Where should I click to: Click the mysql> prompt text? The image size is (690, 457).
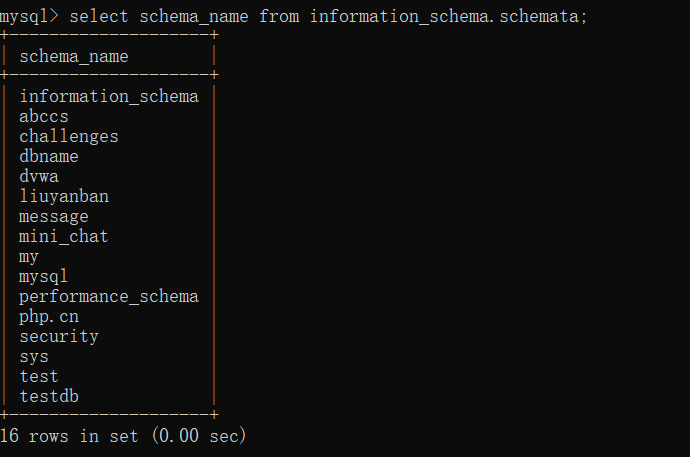(29, 17)
